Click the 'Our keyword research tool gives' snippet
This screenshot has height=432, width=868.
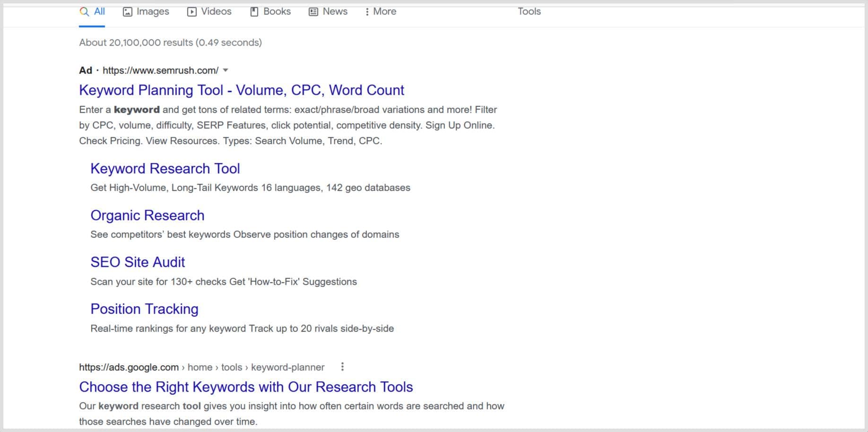[x=292, y=414]
